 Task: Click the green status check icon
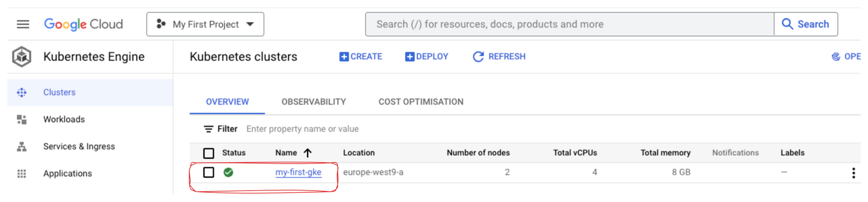pyautogui.click(x=228, y=172)
